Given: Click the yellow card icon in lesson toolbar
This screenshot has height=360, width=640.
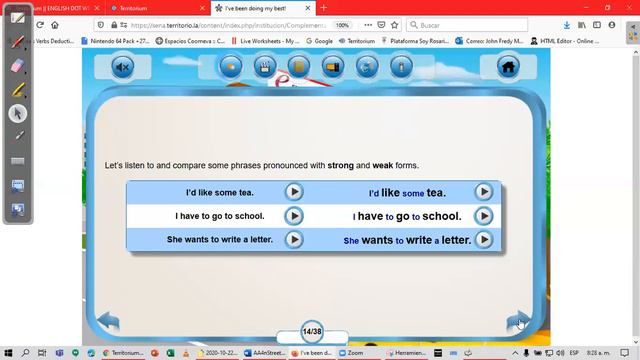Looking at the screenshot, I should tap(333, 67).
